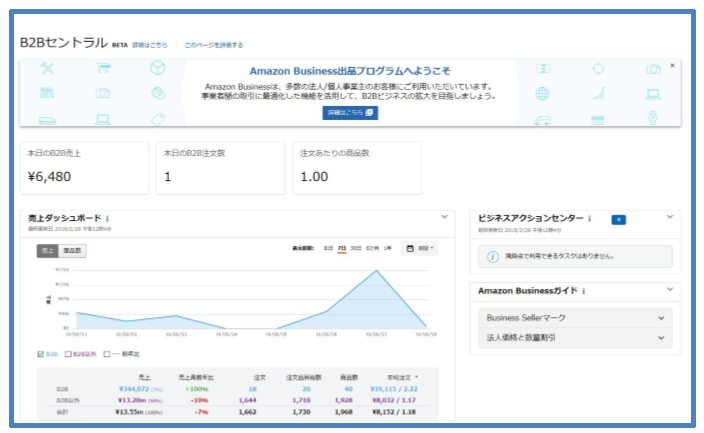The image size is (704, 433).
Task: Click the 1,730 total order items cell
Action: (x=301, y=412)
